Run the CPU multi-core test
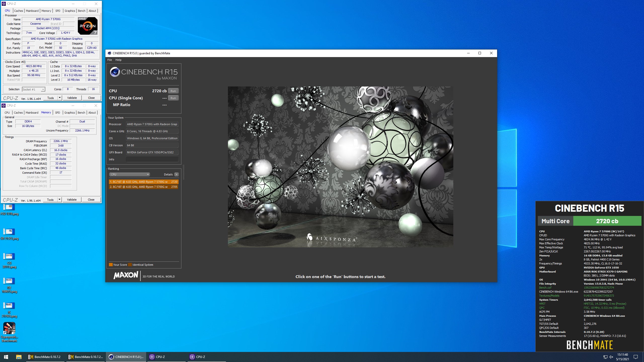This screenshot has height=362, width=644. (173, 91)
